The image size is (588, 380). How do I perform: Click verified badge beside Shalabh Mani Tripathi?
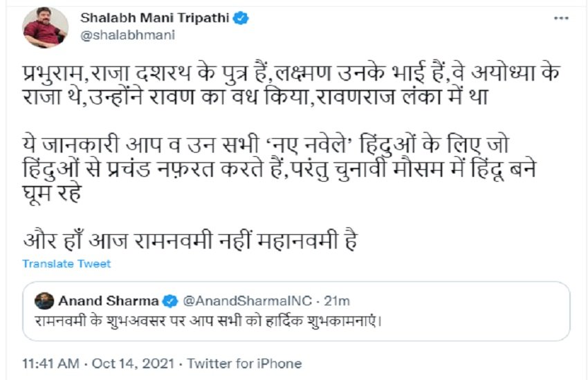pyautogui.click(x=240, y=19)
